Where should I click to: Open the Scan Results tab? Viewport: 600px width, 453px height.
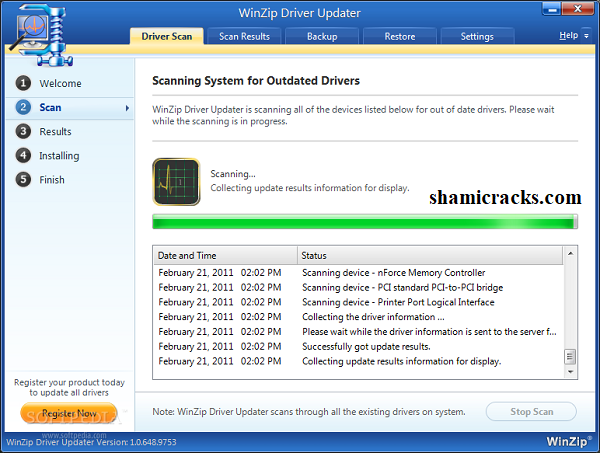tap(244, 36)
